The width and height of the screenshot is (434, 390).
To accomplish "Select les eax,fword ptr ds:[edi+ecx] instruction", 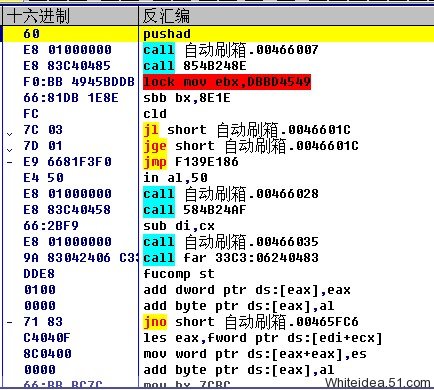I will [263, 338].
